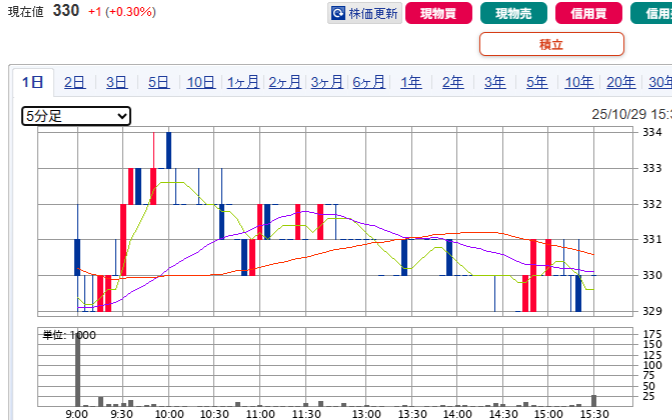Viewport: 672px width, 420px height.
Task: Open the 積立 accumulation button
Action: pyautogui.click(x=551, y=44)
